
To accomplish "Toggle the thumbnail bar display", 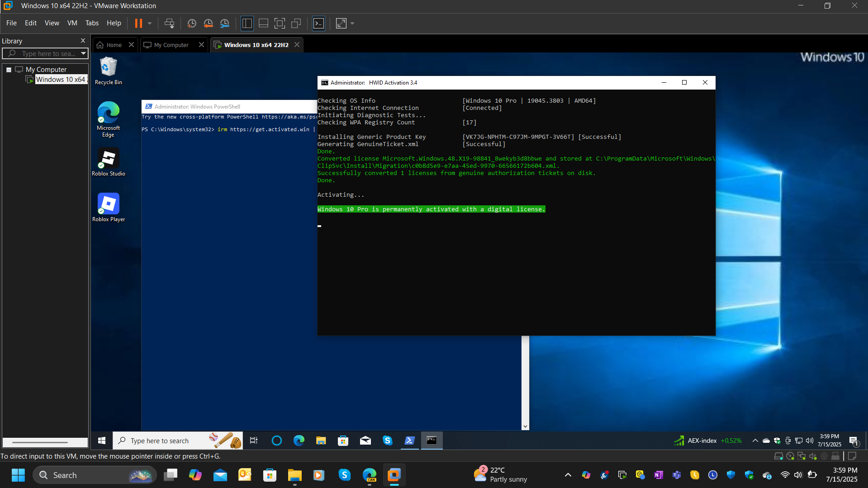I will point(263,23).
